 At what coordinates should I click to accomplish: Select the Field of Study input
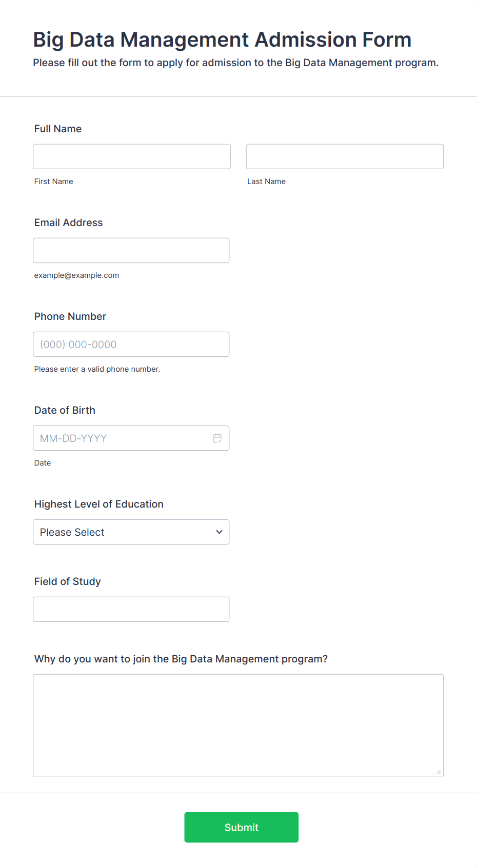point(131,610)
